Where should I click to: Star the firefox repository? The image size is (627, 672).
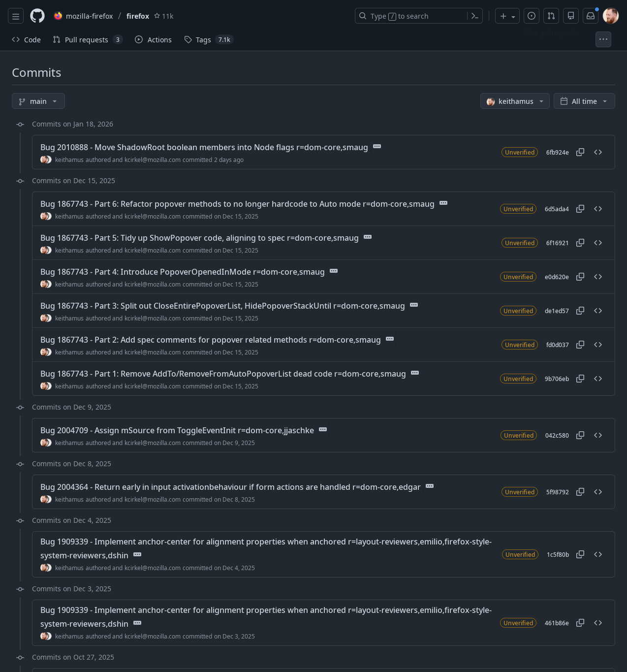(x=157, y=16)
